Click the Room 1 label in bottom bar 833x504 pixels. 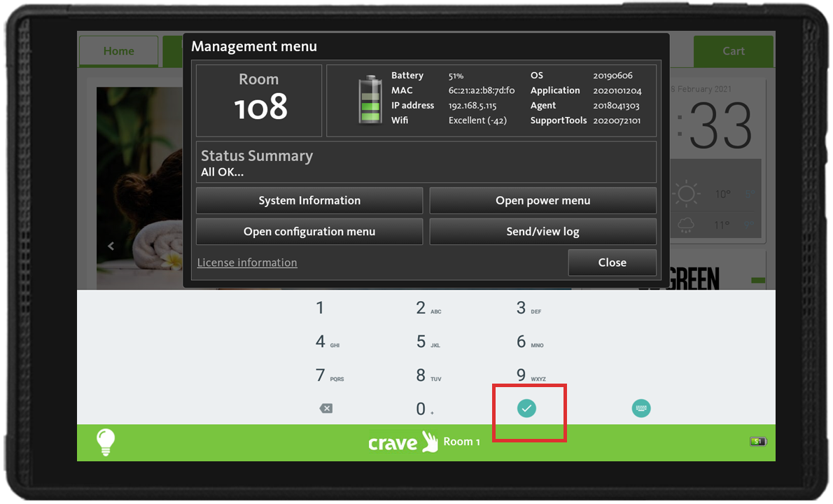click(461, 442)
